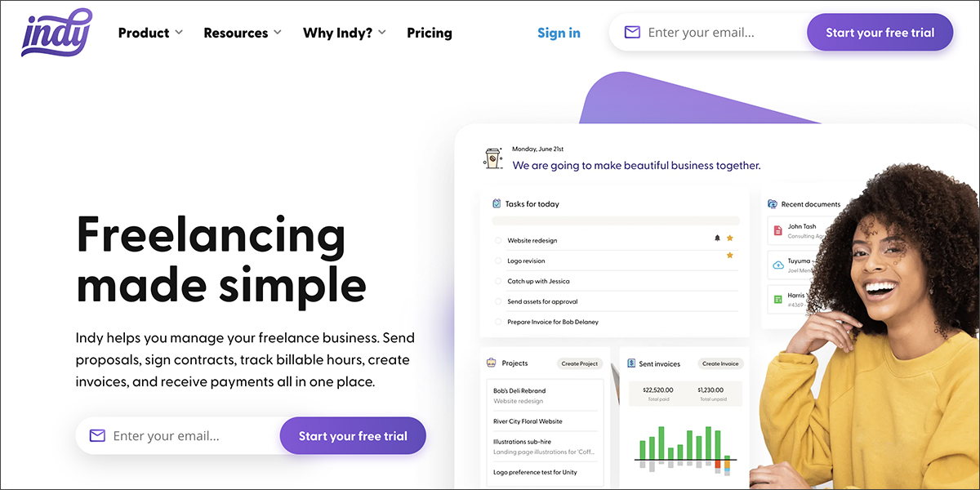Click the Tasks for today clipboard icon

[x=497, y=203]
